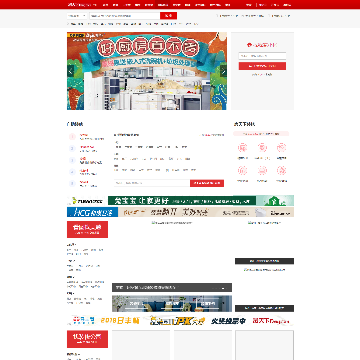Focus the top search input field
Viewport: 360px width, 360px height.
click(125, 16)
